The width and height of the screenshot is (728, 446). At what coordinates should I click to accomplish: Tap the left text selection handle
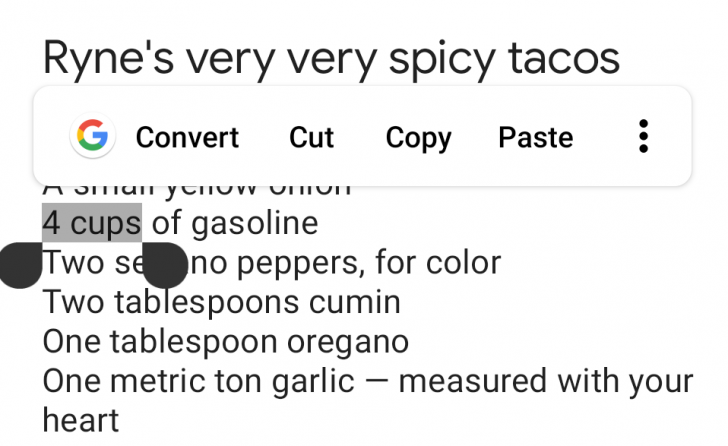tap(19, 265)
